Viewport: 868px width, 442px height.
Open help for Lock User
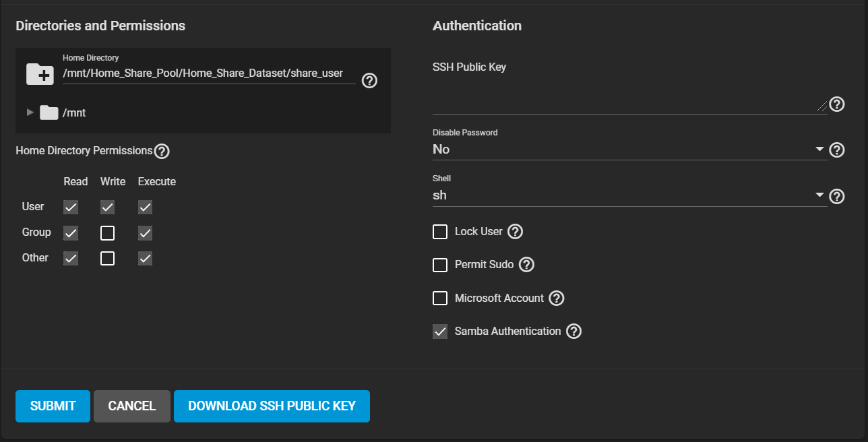(515, 232)
